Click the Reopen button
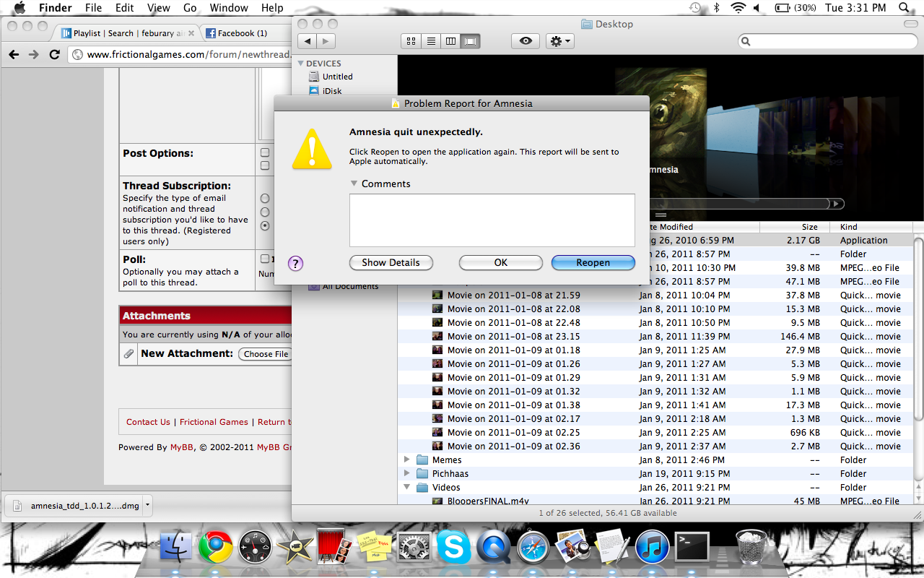This screenshot has width=924, height=578. point(593,263)
